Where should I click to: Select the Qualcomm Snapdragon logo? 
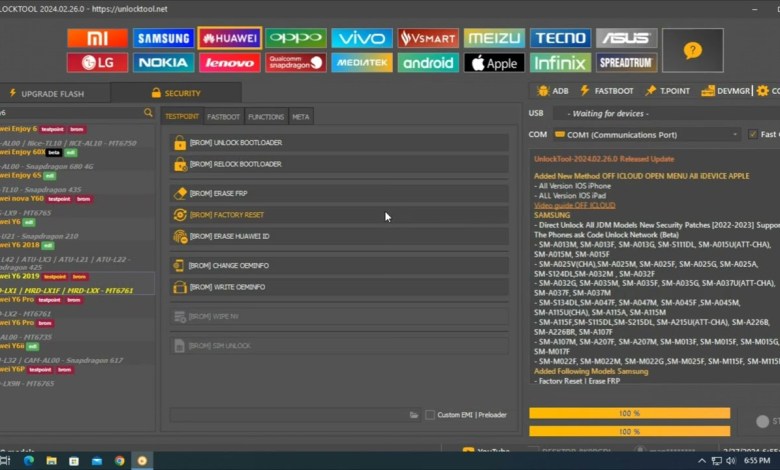tap(296, 63)
